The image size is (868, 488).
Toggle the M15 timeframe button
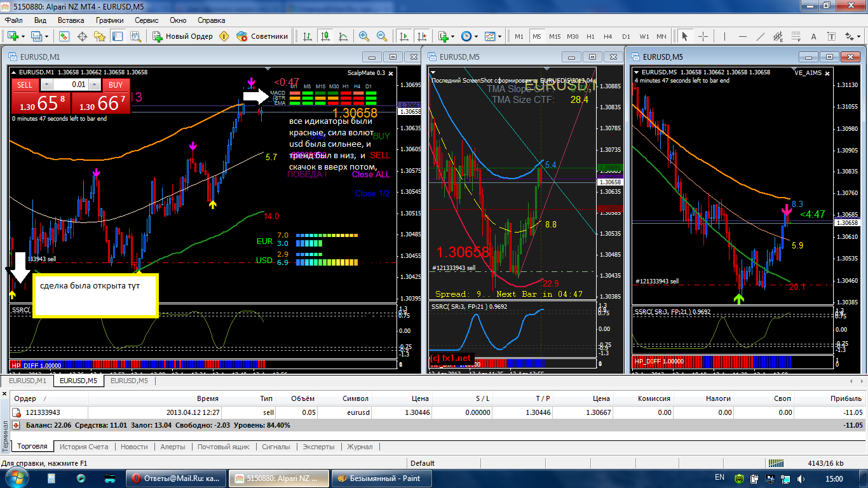click(555, 36)
